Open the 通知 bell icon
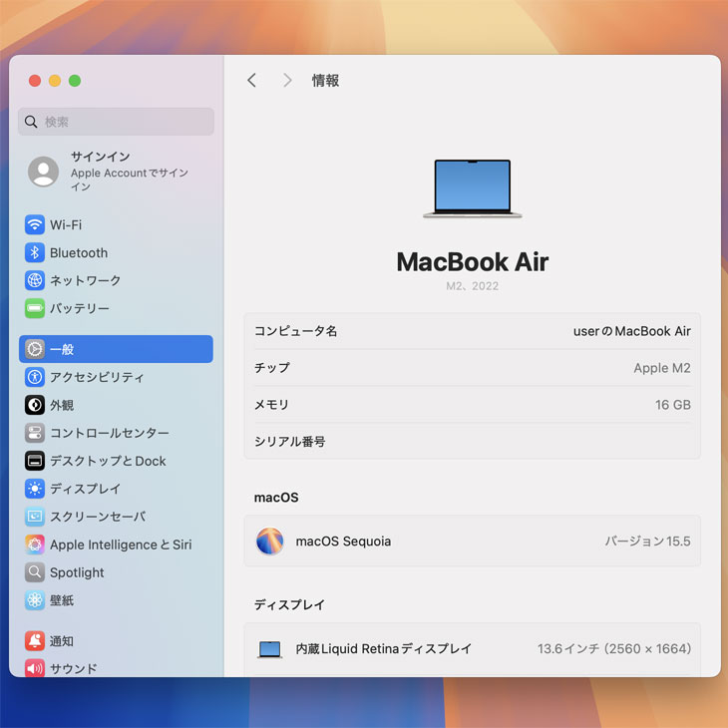Viewport: 728px width, 728px height. click(35, 641)
